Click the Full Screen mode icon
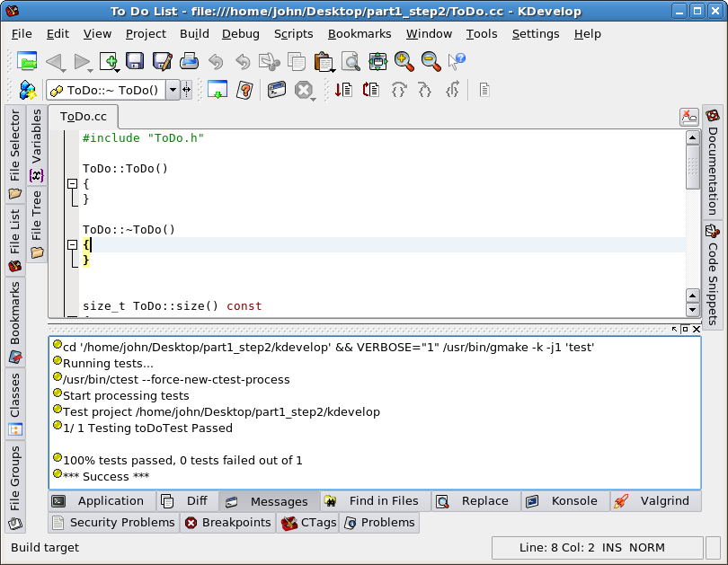The width and height of the screenshot is (728, 565). [x=377, y=61]
